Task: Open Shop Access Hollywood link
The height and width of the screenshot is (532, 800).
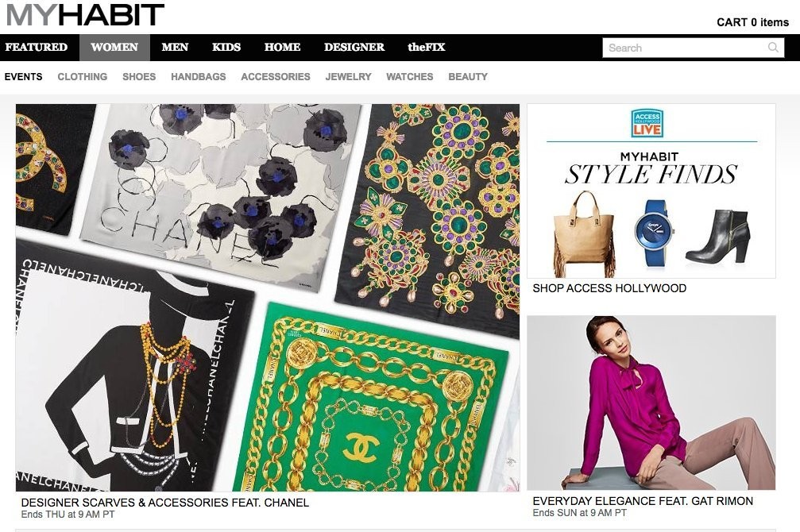Action: coord(609,288)
